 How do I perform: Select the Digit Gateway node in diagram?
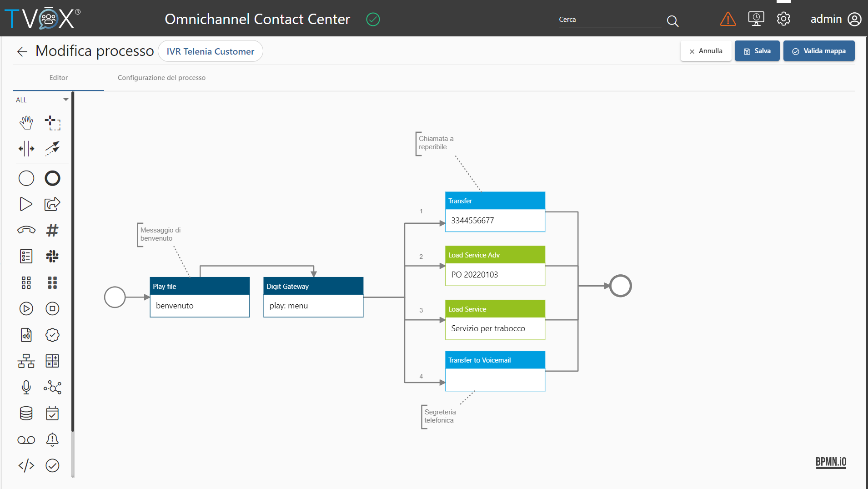tap(313, 297)
